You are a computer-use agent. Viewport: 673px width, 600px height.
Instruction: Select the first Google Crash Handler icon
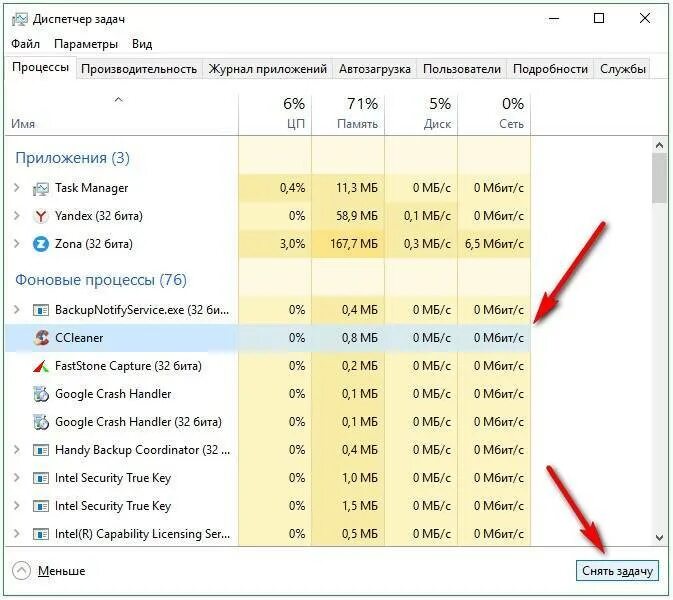click(41, 394)
